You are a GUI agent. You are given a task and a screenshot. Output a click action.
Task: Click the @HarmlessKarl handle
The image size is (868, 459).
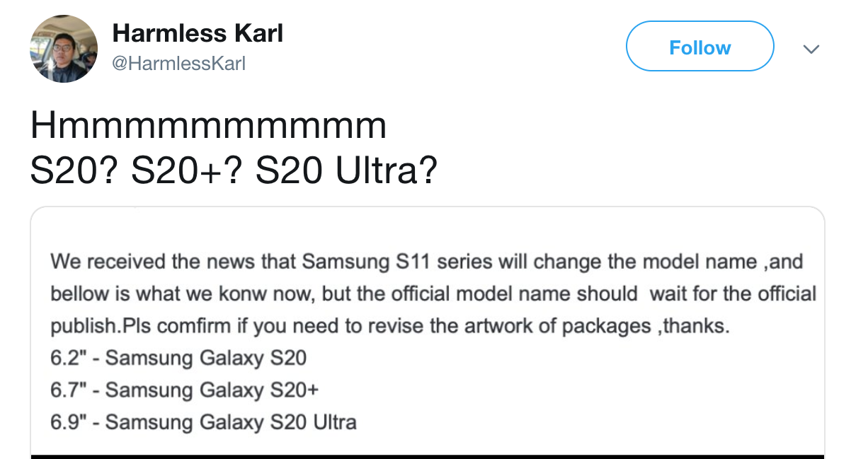pos(179,64)
